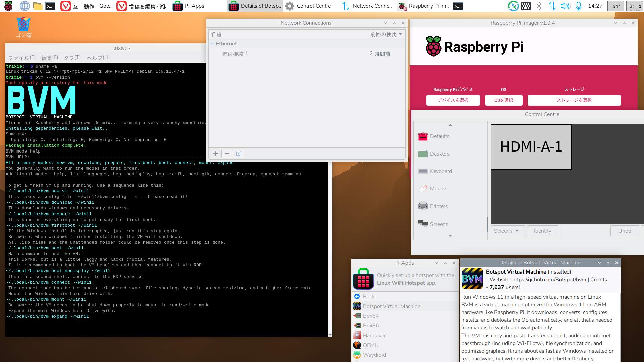Viewport: 644px width, 362px height.
Task: Open the QEMU entry in Pi-Apps
Action: click(x=370, y=345)
